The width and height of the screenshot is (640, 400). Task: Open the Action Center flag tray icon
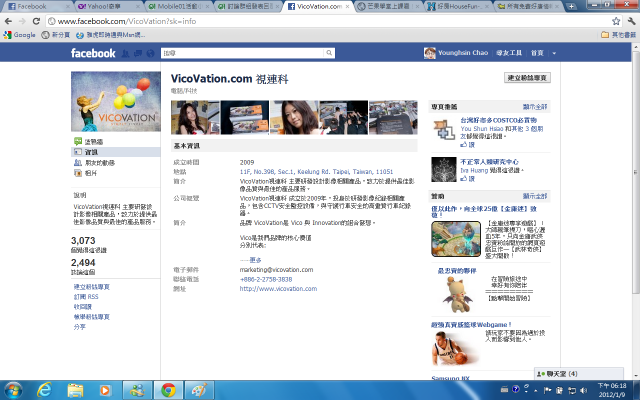point(548,391)
